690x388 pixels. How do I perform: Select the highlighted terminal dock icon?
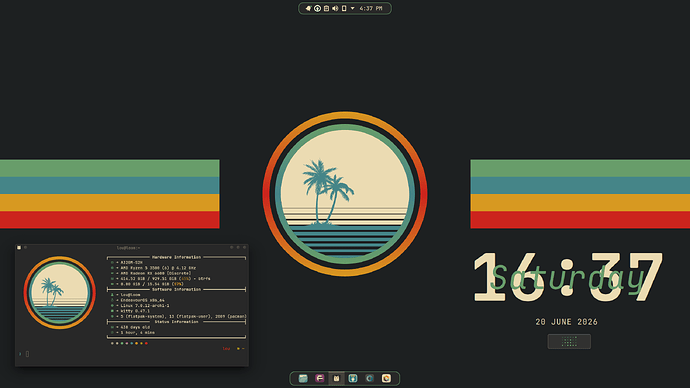point(336,378)
